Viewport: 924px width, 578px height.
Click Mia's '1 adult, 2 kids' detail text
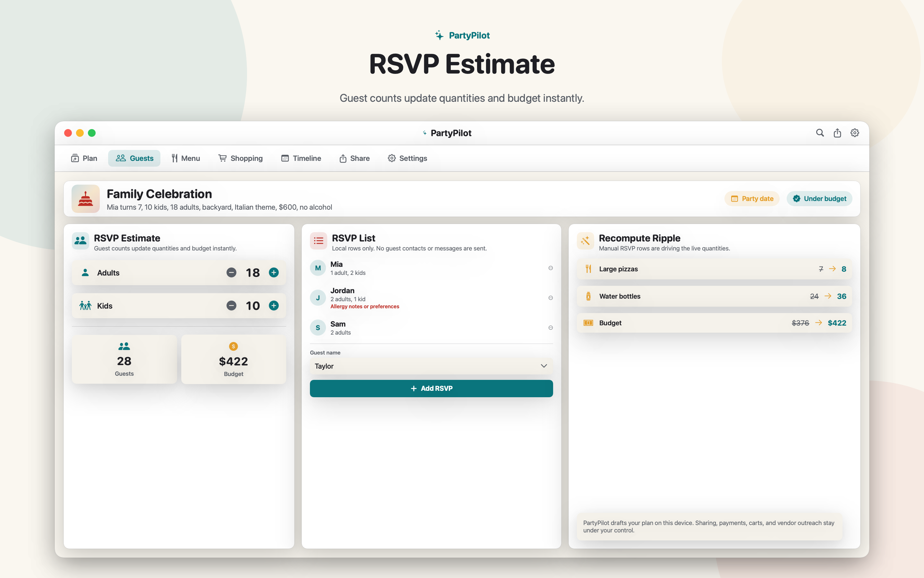coord(348,273)
